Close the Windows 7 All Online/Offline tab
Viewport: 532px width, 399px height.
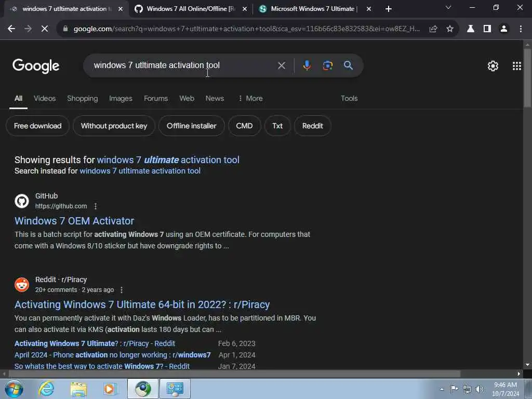pos(245,9)
